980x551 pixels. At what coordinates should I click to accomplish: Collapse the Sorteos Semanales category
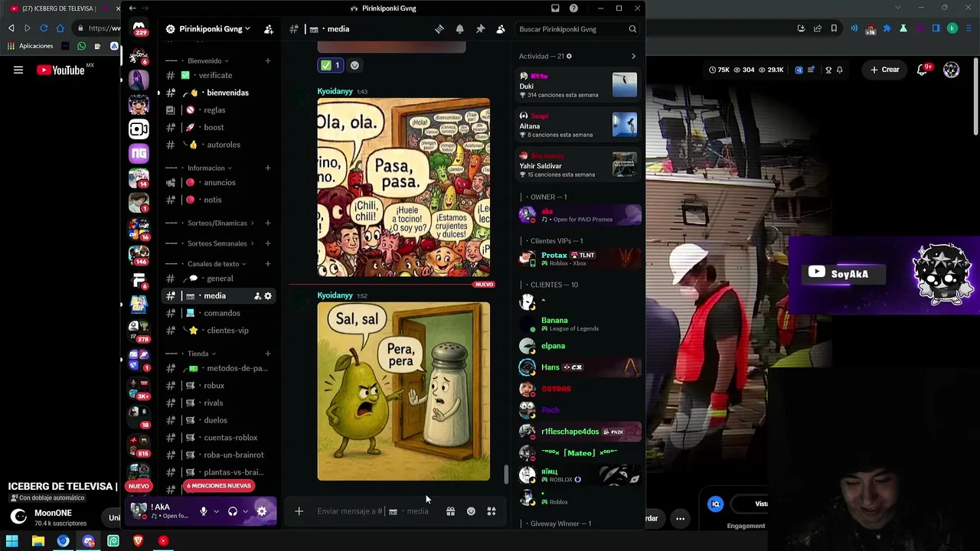coord(220,243)
